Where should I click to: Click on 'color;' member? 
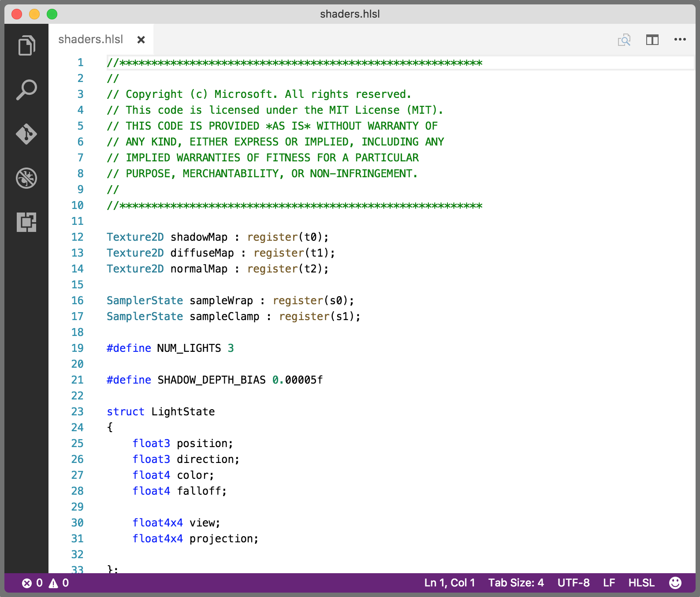point(195,475)
